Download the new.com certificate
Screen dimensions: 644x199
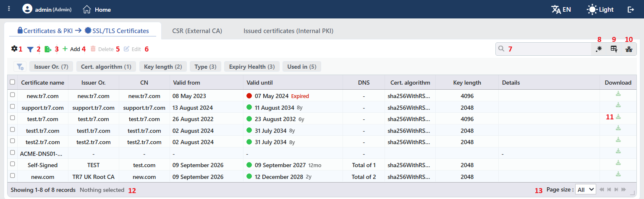click(x=618, y=174)
